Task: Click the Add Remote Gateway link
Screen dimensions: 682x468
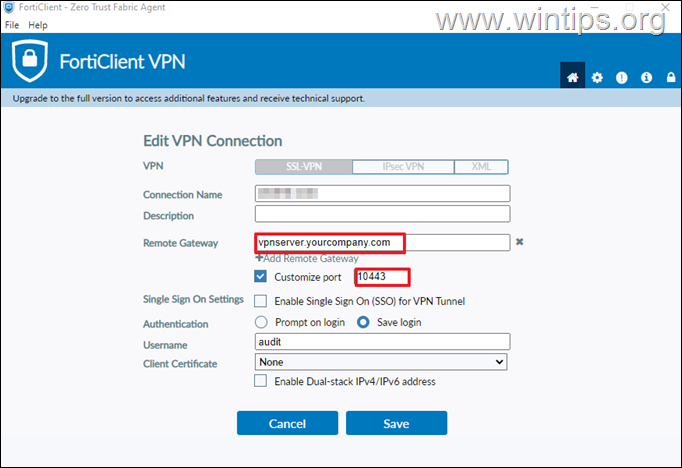Action: [x=307, y=258]
